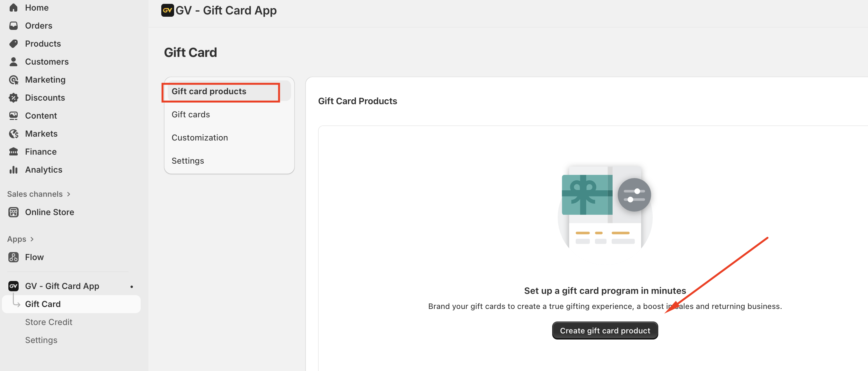Viewport: 868px width, 371px height.
Task: Open Flow app icon
Action: (x=13, y=257)
